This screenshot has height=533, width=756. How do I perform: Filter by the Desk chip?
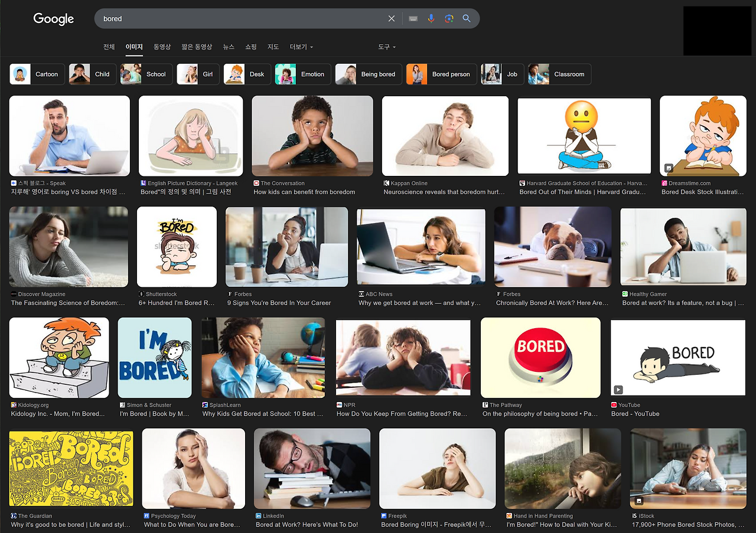[x=247, y=74]
